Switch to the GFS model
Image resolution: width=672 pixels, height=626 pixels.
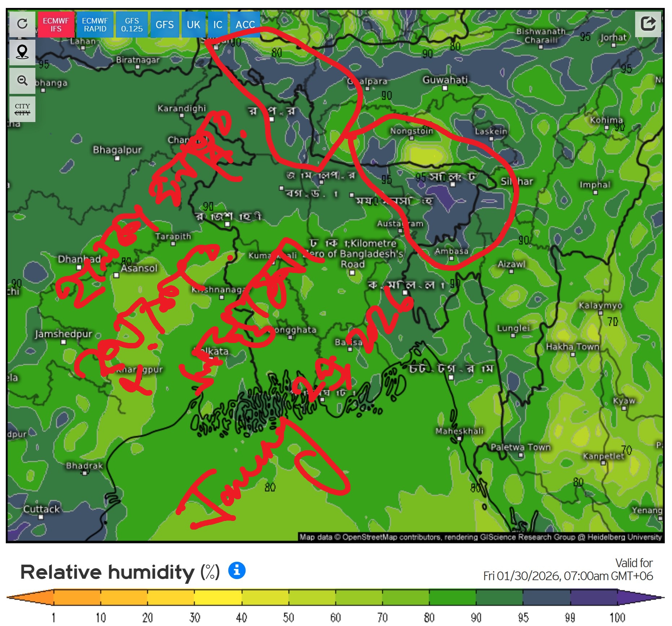pyautogui.click(x=165, y=25)
